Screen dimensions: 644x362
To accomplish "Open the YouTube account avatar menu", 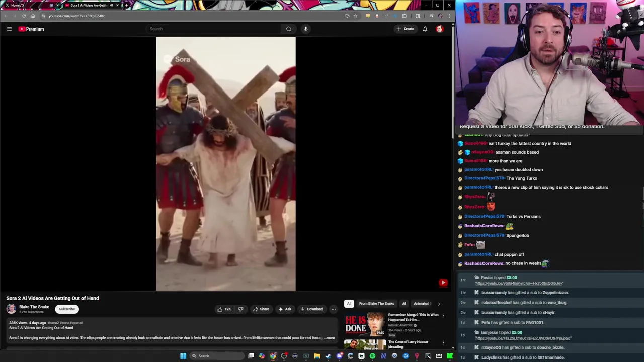I will (440, 29).
